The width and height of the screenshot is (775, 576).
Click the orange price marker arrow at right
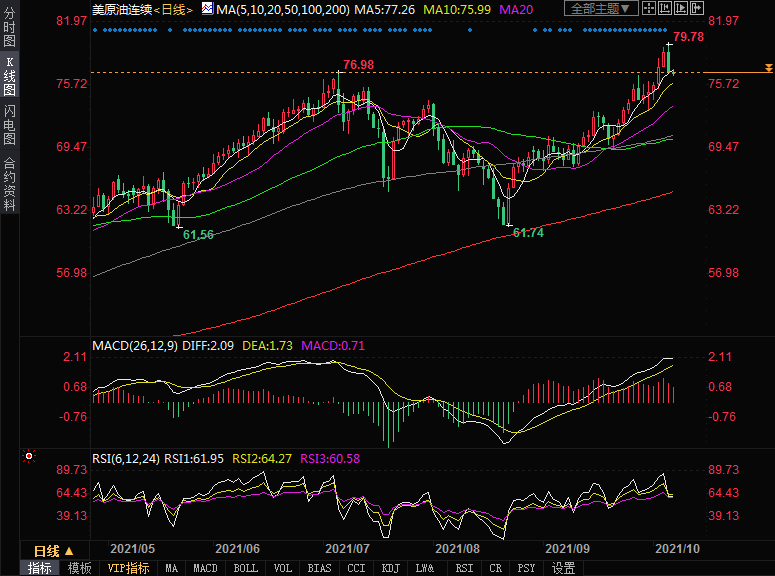tap(768, 68)
